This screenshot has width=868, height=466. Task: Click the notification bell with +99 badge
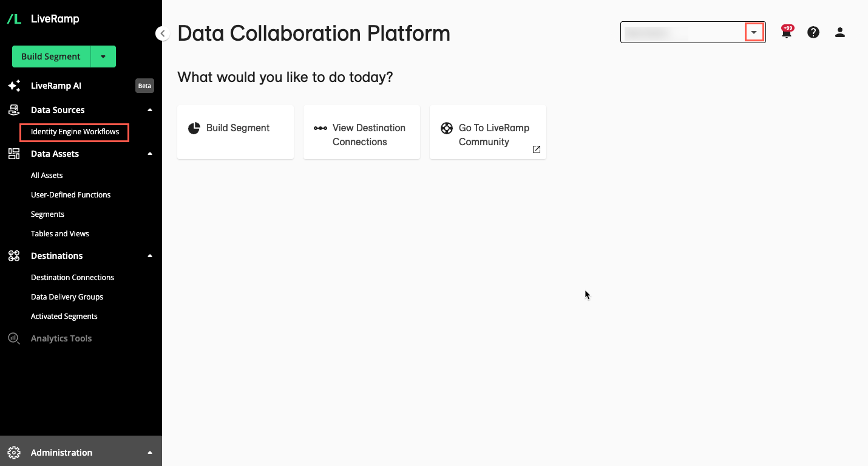coord(787,32)
